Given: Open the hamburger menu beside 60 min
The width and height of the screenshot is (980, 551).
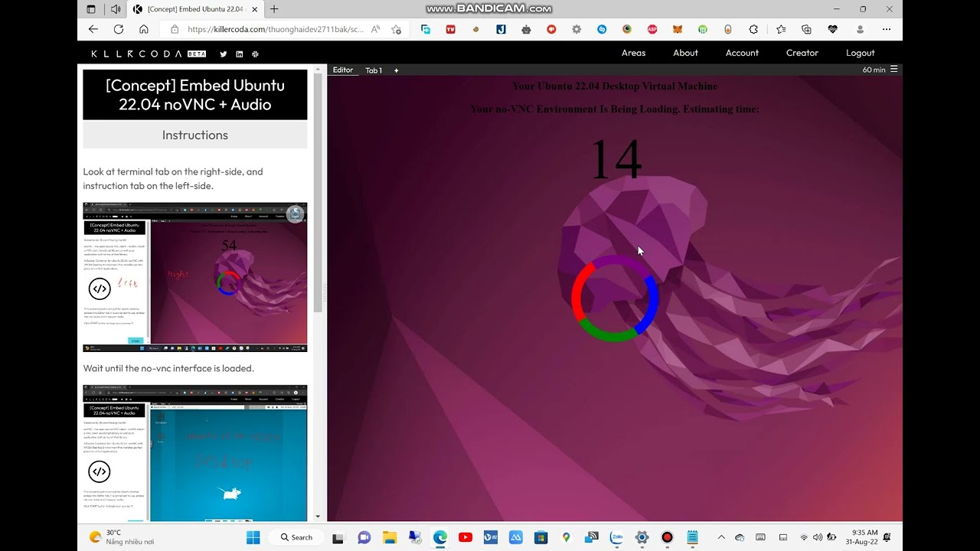Looking at the screenshot, I should (893, 70).
